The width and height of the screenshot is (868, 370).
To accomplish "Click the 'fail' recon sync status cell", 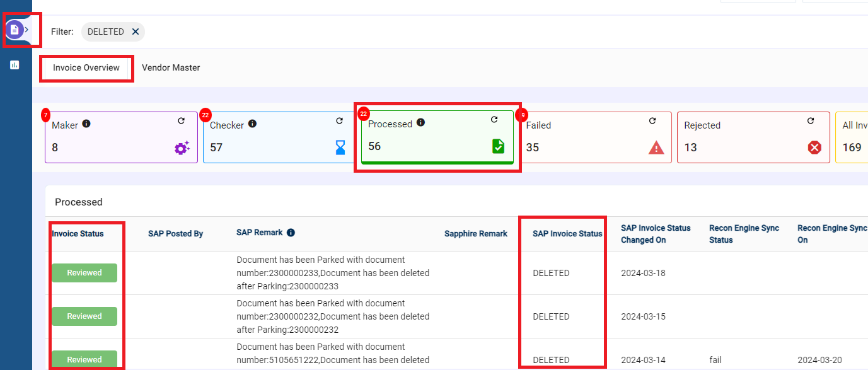I will pyautogui.click(x=715, y=360).
